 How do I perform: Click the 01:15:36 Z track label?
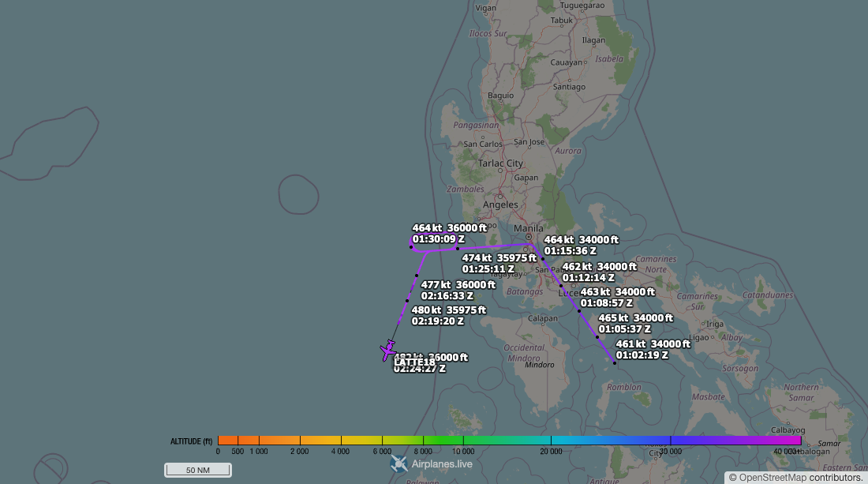point(571,251)
